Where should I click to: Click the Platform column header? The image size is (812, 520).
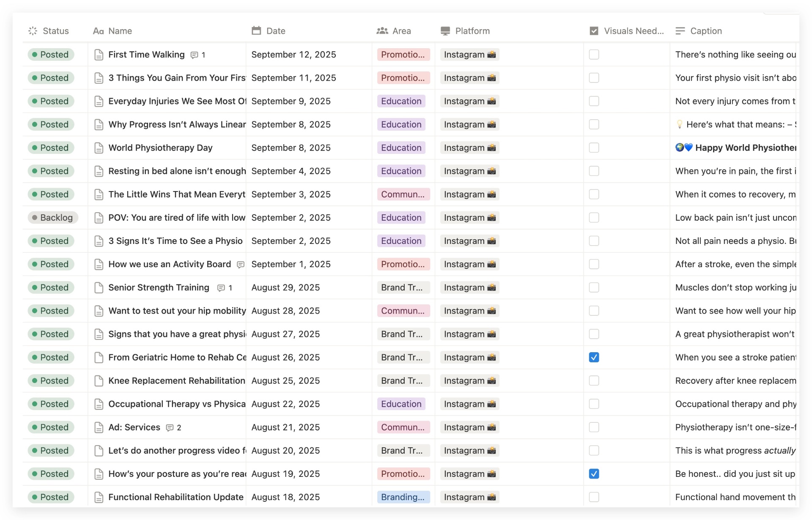click(x=509, y=31)
